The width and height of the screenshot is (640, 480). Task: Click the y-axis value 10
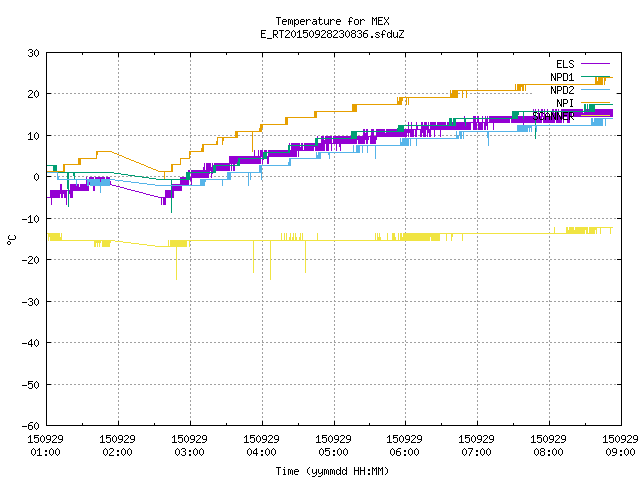coord(33,136)
